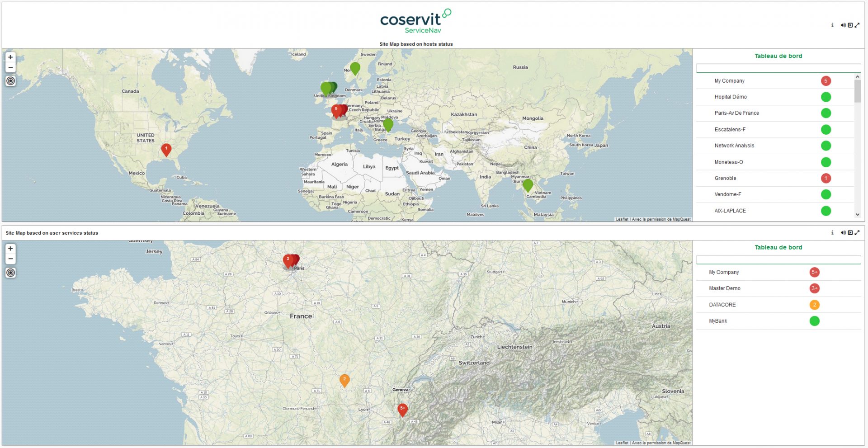
Task: Zoom out on the hosts status world map
Action: pos(10,67)
